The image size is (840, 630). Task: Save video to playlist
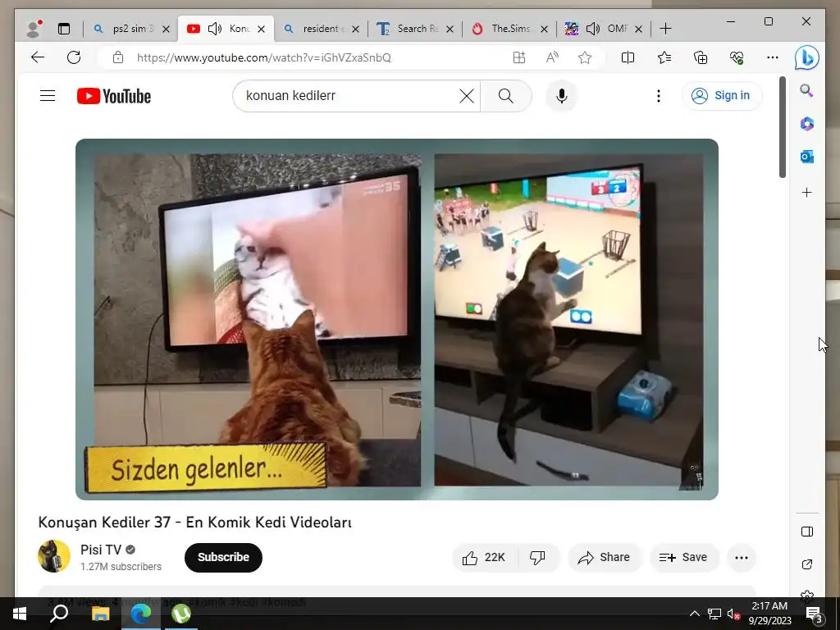tap(683, 557)
